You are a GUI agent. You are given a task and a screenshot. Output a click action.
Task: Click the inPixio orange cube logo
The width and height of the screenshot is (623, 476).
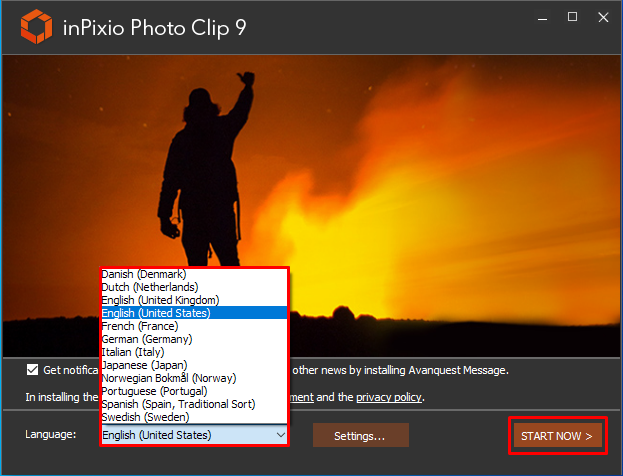36,27
